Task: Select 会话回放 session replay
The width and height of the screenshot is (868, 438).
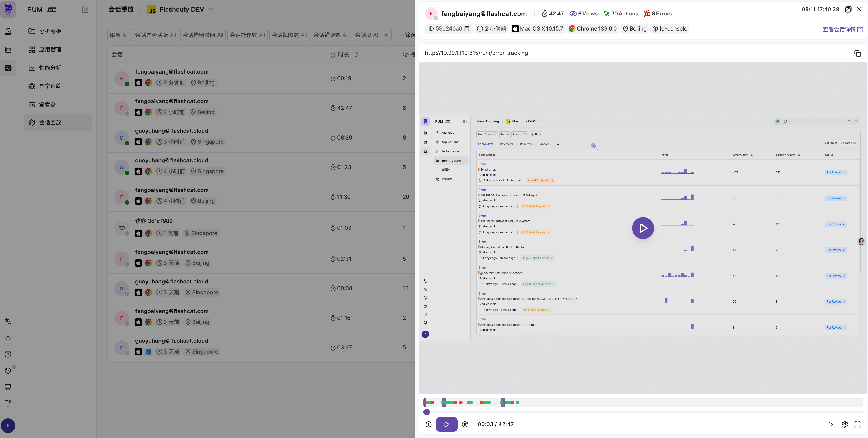Action: coord(58,122)
